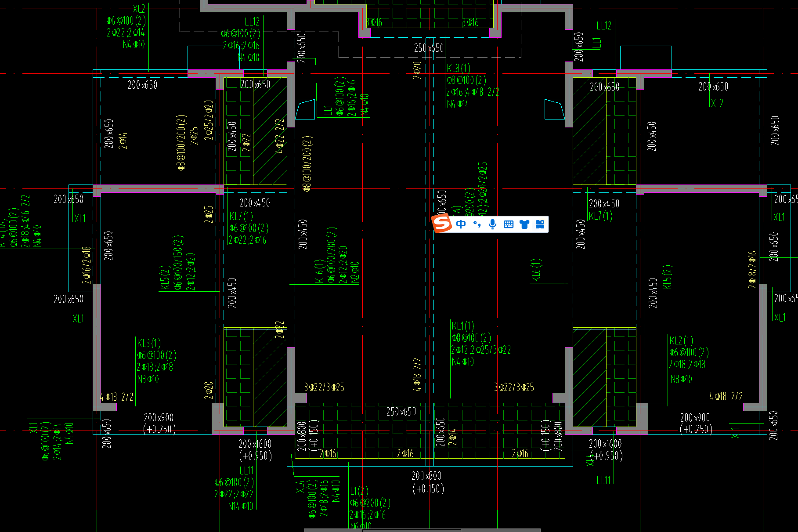Toggle Chinese/English mode 中 button
798x532 pixels.
point(461,224)
